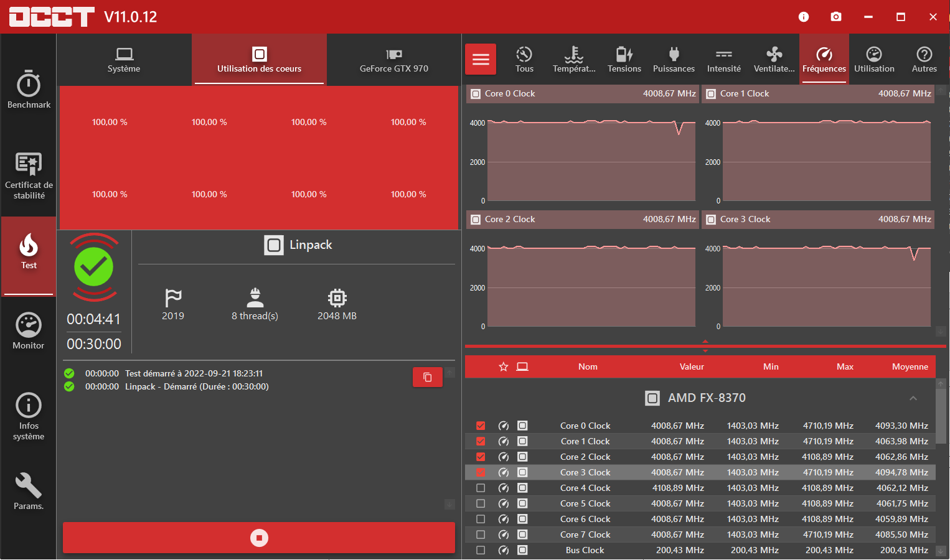Sort sensor table by Valeur column

tap(692, 366)
